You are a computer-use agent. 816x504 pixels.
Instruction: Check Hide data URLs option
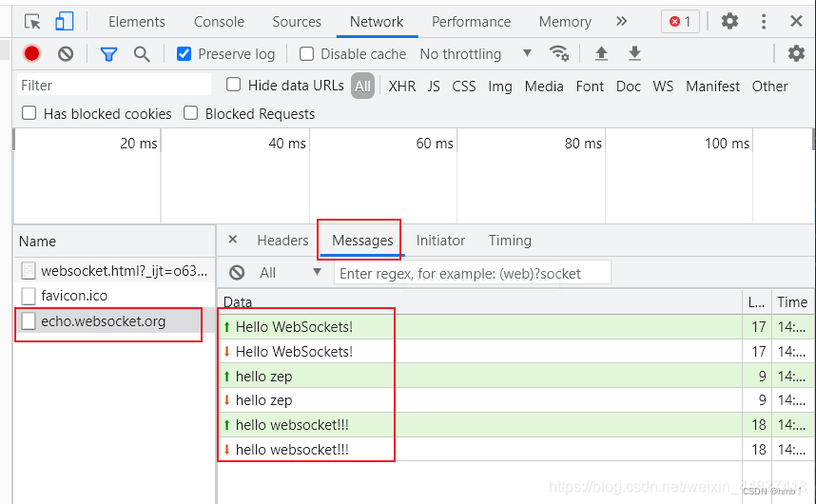[234, 86]
